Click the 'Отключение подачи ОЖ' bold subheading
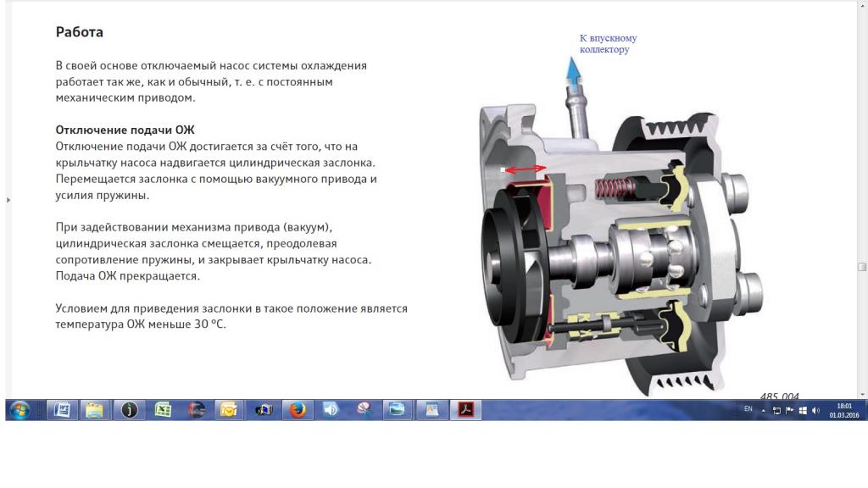This screenshot has width=868, height=488. pos(125,130)
